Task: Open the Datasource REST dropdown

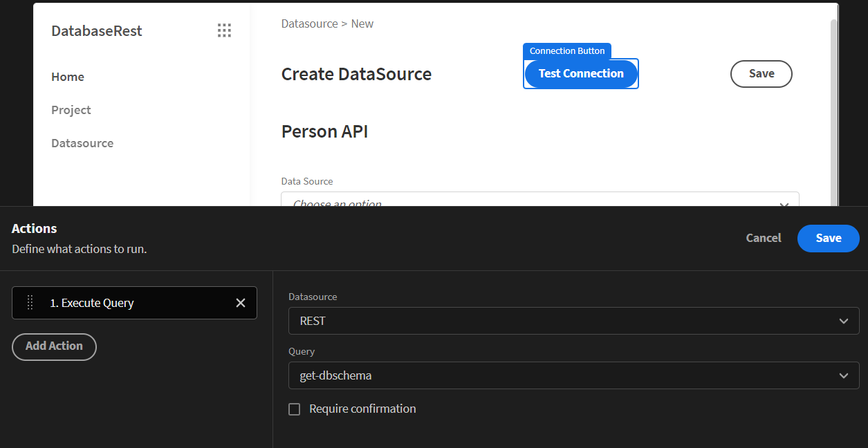Action: (x=573, y=321)
